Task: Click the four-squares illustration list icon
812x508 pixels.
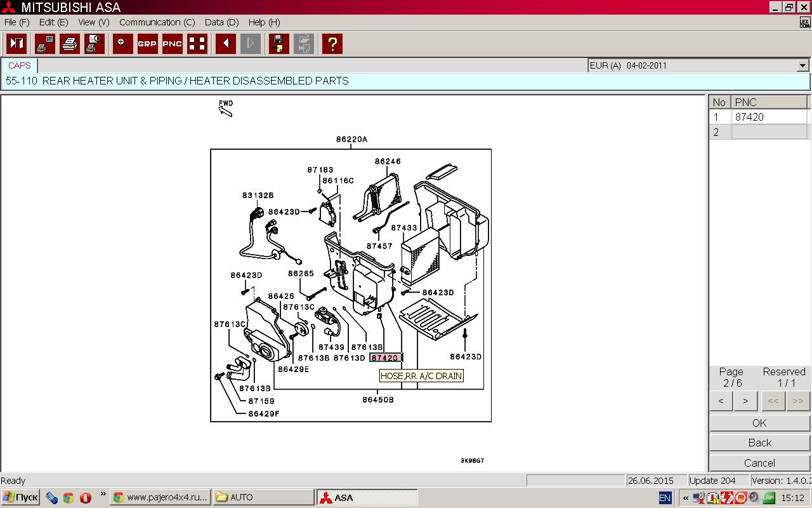Action: (x=197, y=44)
